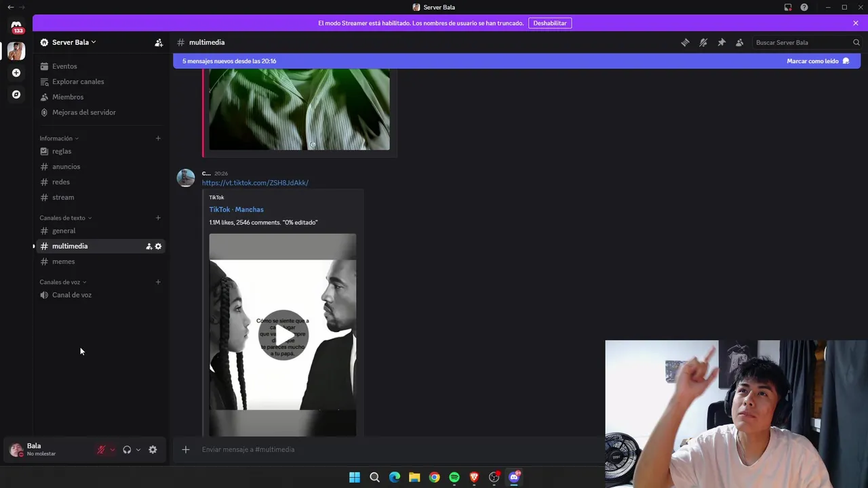The image size is (868, 488).
Task: Click the inbox icon in title bar
Action: [788, 7]
